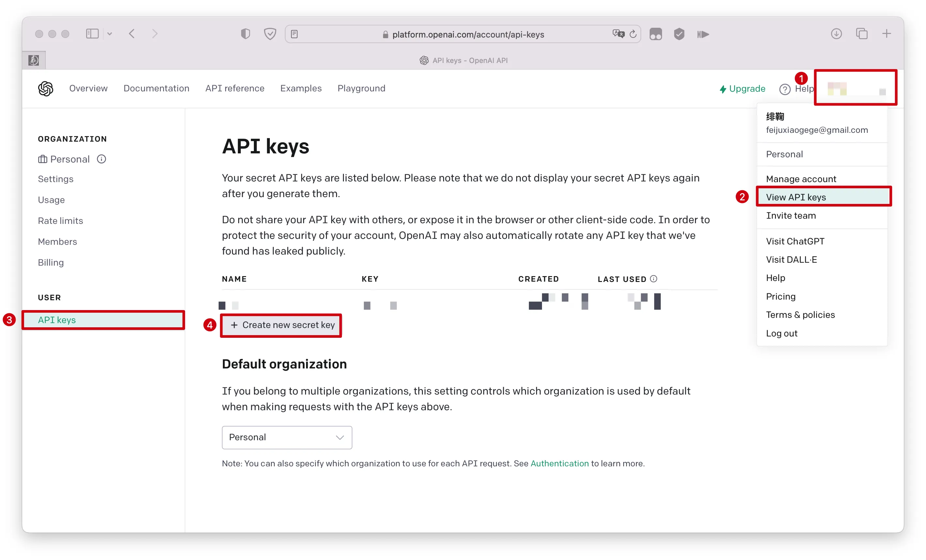
Task: Open the account profile menu
Action: tap(855, 88)
